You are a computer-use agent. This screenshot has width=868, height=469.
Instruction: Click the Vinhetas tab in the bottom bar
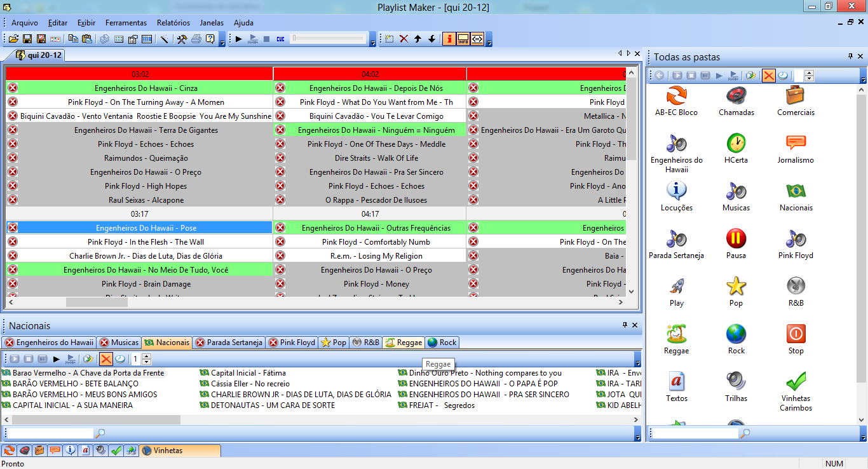pyautogui.click(x=180, y=451)
